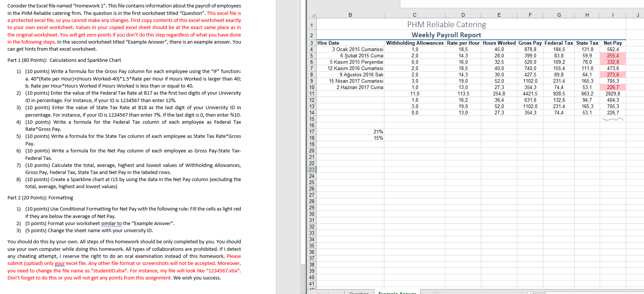Select column H header
This screenshot has height=294, width=644.
coord(587,15)
